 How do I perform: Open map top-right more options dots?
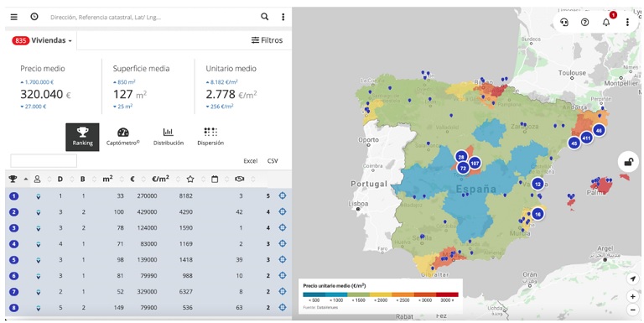pyautogui.click(x=627, y=22)
